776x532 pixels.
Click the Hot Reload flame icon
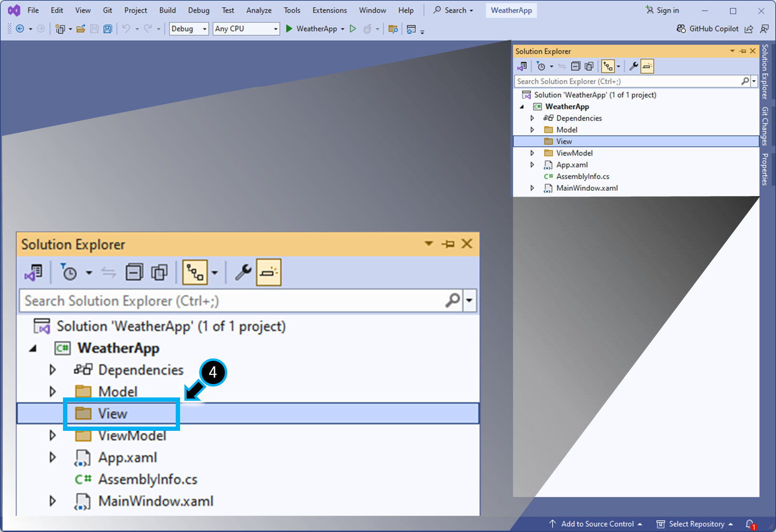367,29
